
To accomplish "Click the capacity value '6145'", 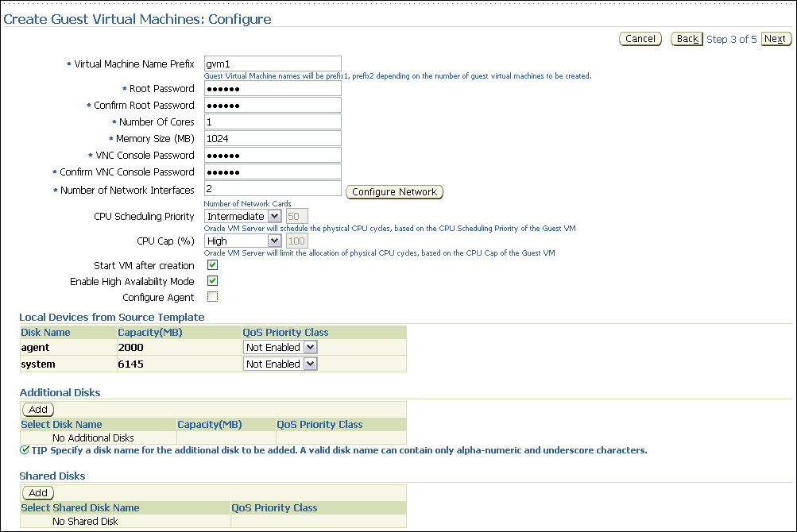I will (130, 364).
